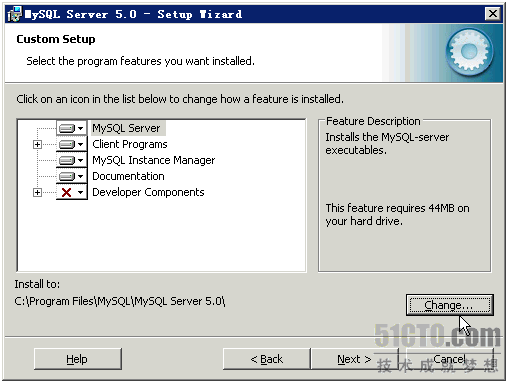Click the gear logo in the header
This screenshot has width=508, height=382.
point(470,52)
